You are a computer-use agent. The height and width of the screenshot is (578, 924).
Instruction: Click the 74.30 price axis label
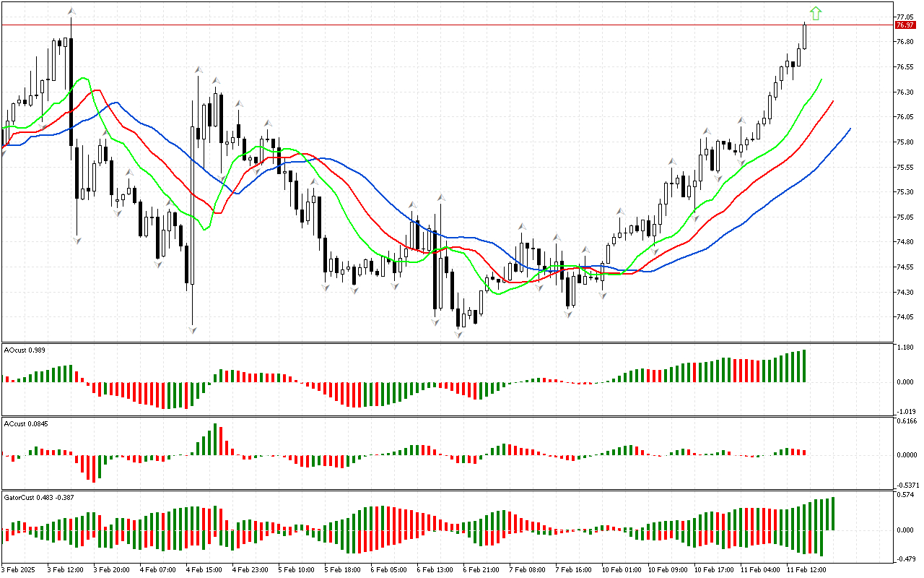tap(905, 293)
